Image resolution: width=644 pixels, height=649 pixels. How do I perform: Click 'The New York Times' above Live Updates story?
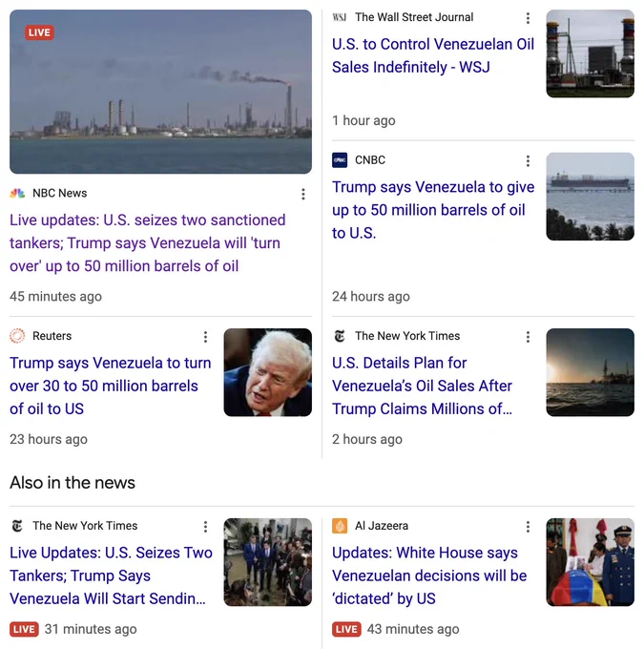pyautogui.click(x=85, y=526)
